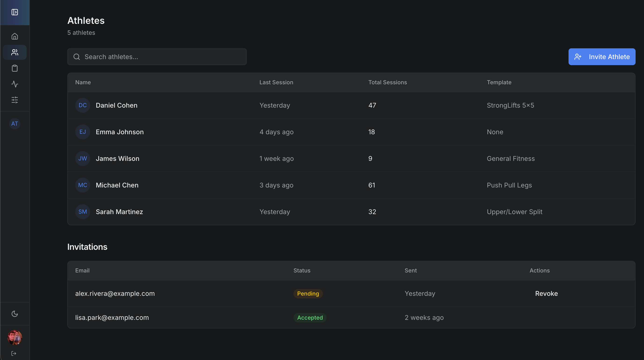Toggle dark mode with the moon icon
Image resolution: width=644 pixels, height=360 pixels.
(14, 314)
